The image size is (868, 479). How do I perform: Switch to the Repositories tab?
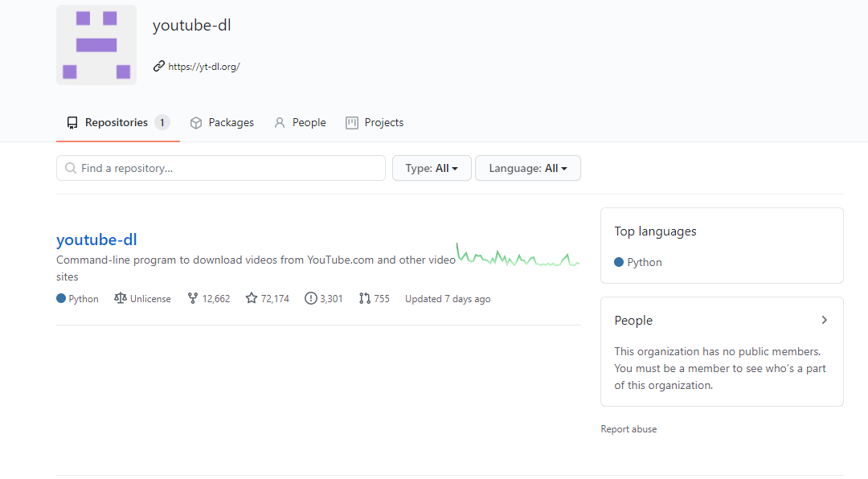click(118, 122)
